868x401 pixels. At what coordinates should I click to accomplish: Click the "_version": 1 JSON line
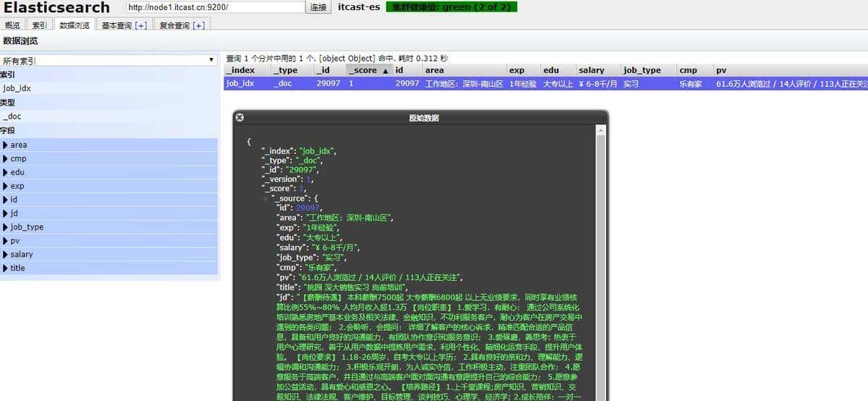tap(287, 179)
